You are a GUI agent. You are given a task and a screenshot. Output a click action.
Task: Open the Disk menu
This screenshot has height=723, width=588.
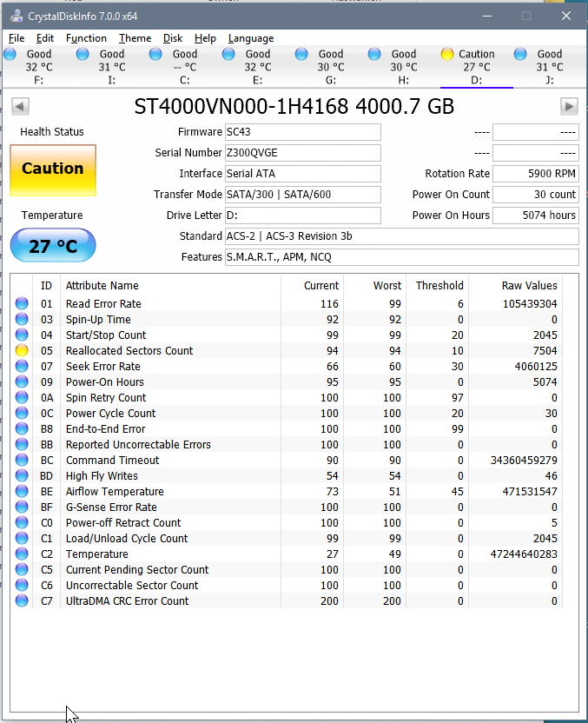pos(173,38)
